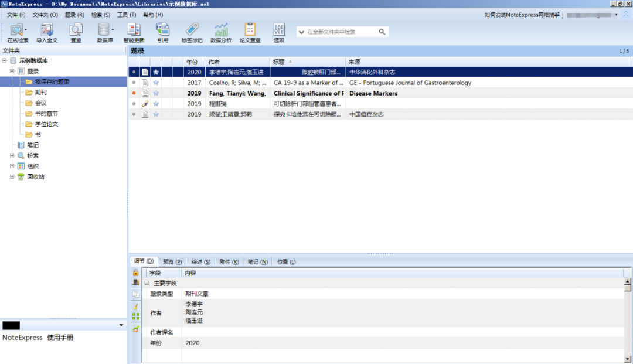Open the 工具 (T) menu
The height and width of the screenshot is (364, 633).
click(127, 15)
